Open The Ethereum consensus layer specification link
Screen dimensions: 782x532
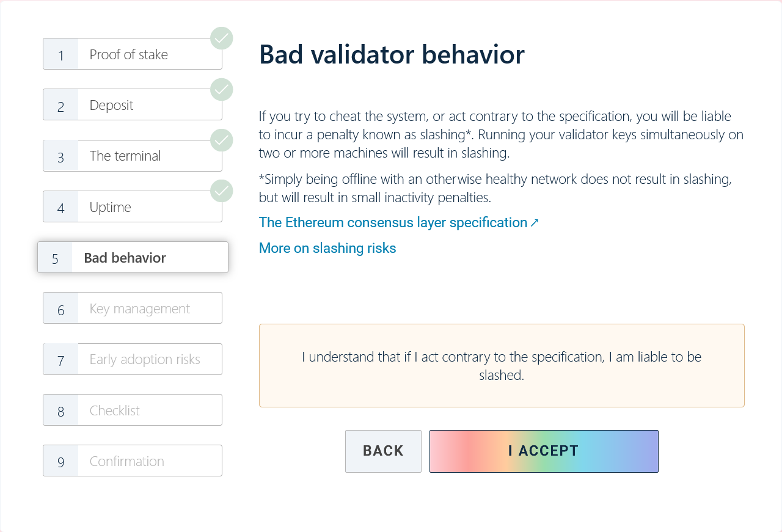[x=393, y=223]
